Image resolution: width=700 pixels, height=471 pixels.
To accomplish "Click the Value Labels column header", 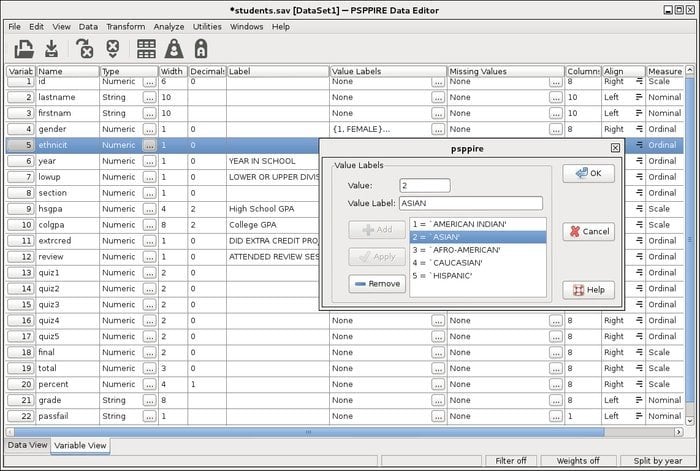I will pyautogui.click(x=388, y=71).
